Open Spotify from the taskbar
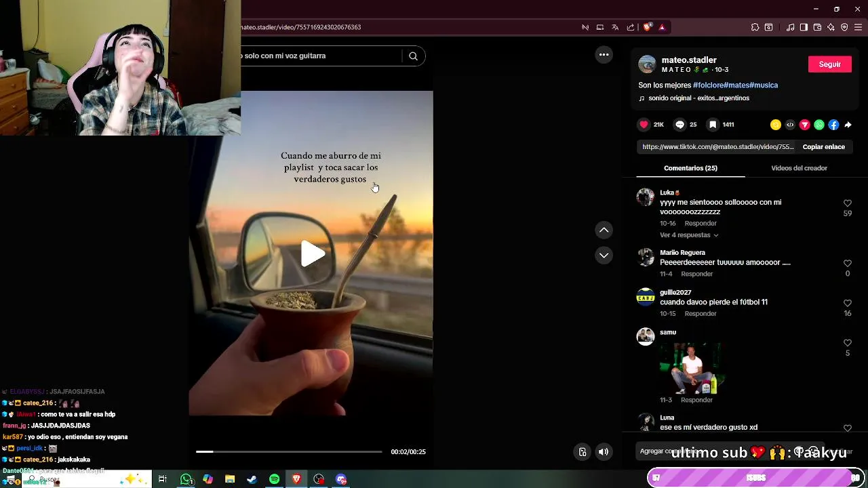This screenshot has width=868, height=488. pyautogui.click(x=274, y=479)
